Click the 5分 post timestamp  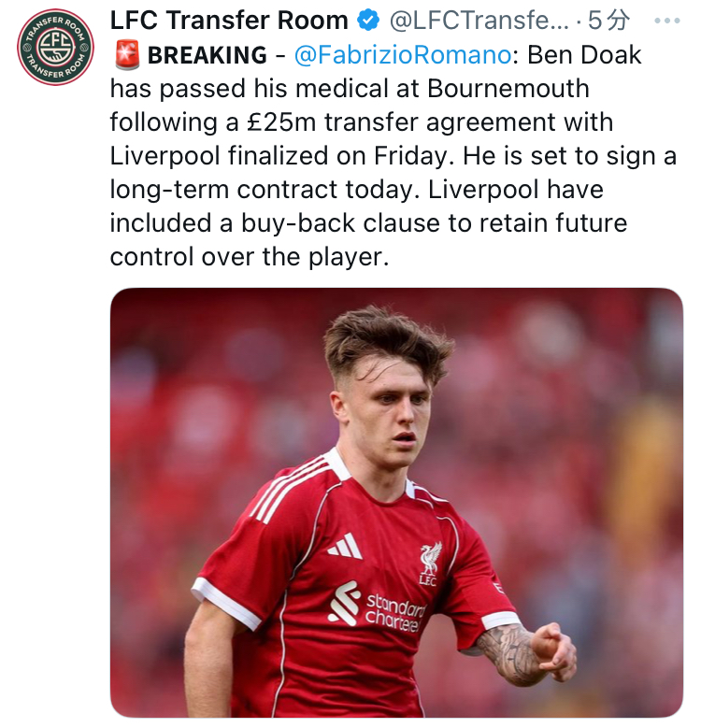(609, 21)
